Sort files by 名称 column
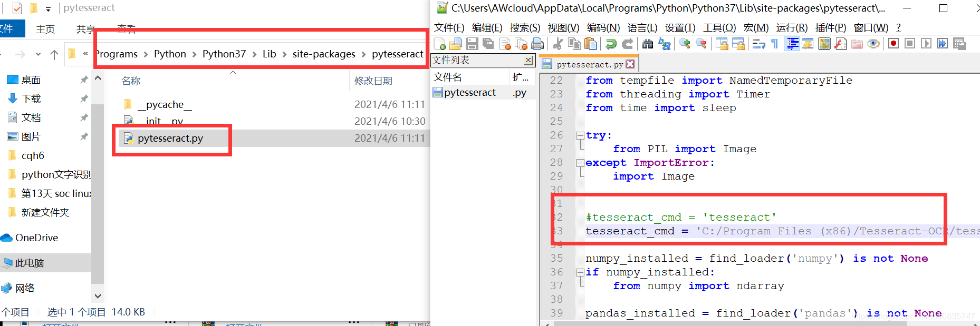The height and width of the screenshot is (326, 980). click(x=131, y=81)
